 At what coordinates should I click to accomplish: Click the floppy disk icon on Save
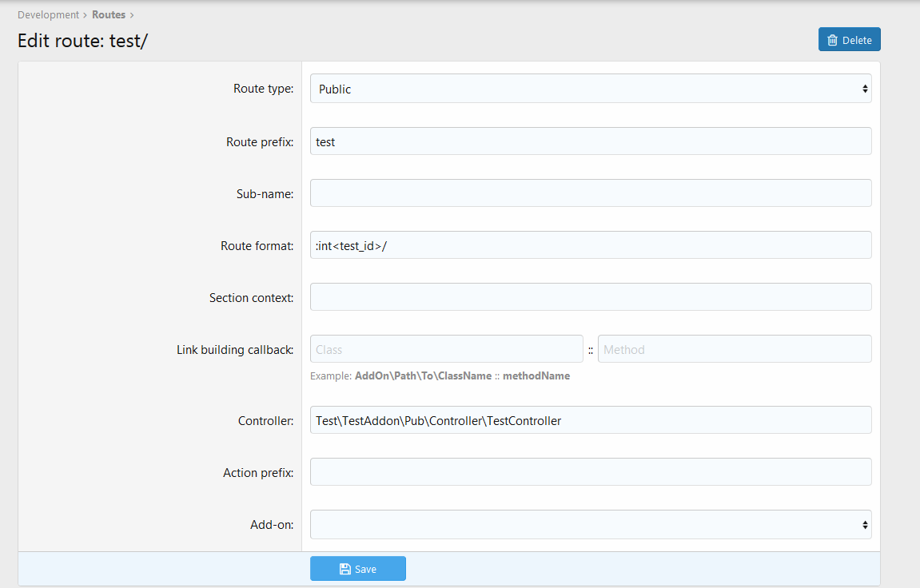345,569
